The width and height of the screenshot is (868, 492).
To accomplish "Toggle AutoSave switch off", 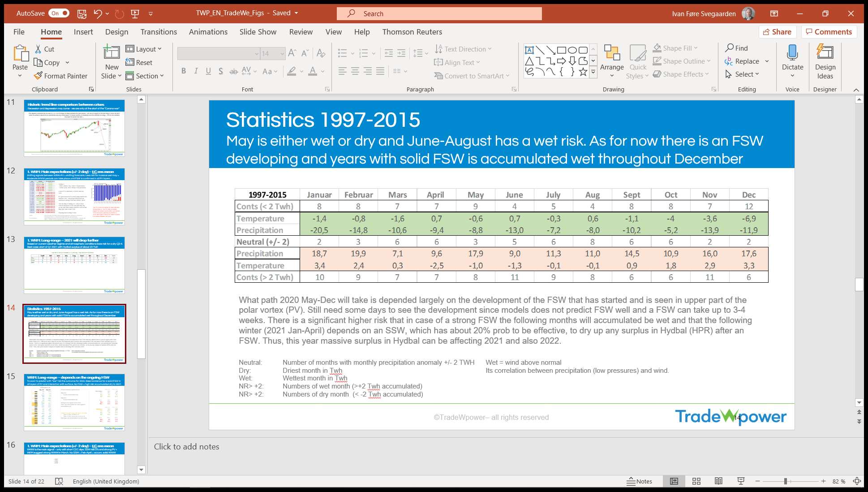I will [x=59, y=13].
